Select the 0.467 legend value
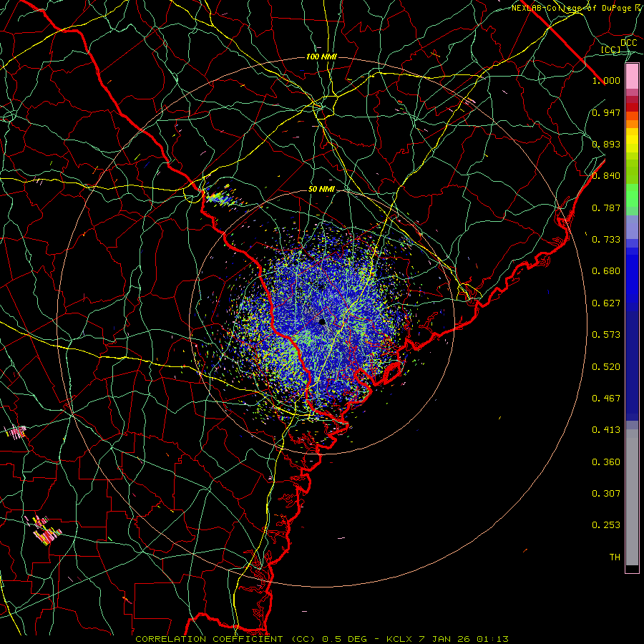 pos(606,399)
